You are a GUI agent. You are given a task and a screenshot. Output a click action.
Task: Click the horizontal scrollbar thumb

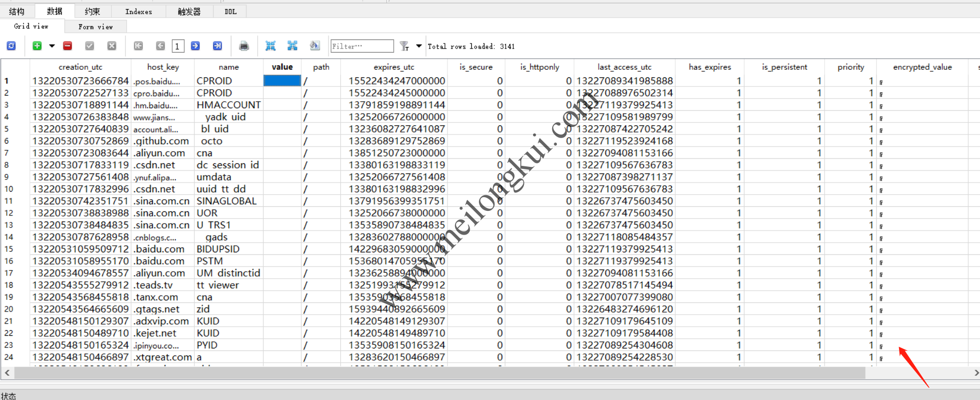click(440, 373)
